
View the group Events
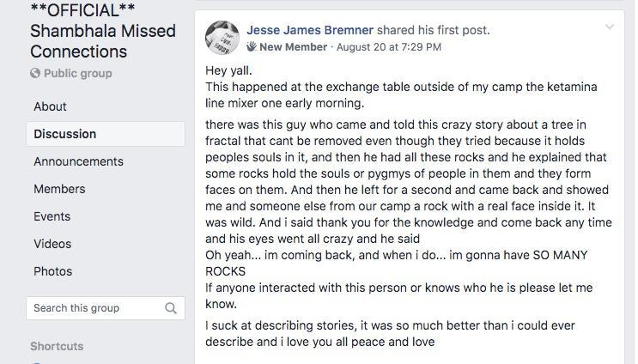click(52, 216)
